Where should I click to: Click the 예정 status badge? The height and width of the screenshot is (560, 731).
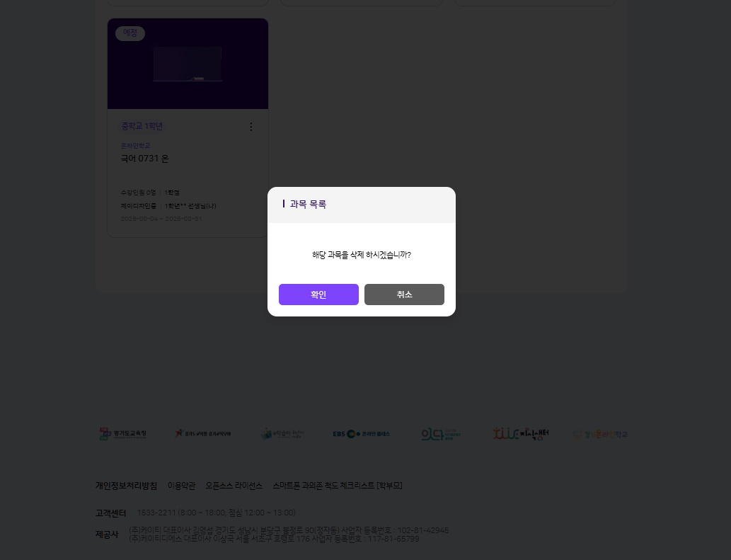click(130, 33)
